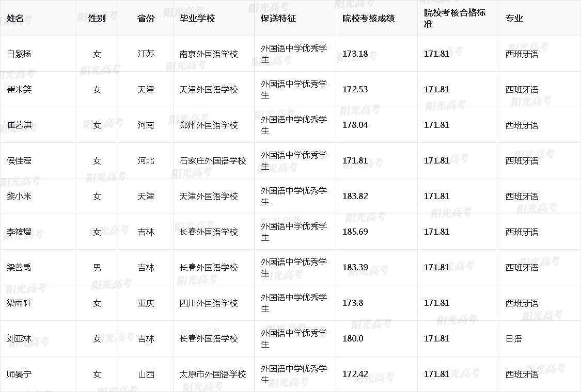The height and width of the screenshot is (392, 581).
Task: Select the name 崔艺淇
Action: point(19,125)
